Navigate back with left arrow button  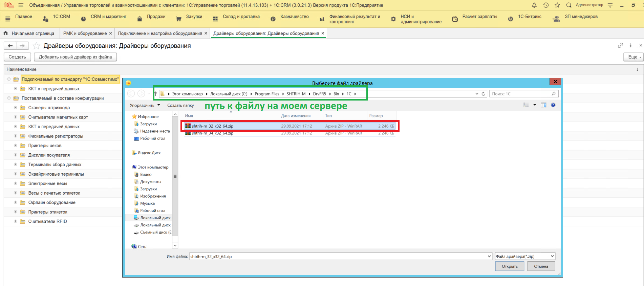point(10,46)
